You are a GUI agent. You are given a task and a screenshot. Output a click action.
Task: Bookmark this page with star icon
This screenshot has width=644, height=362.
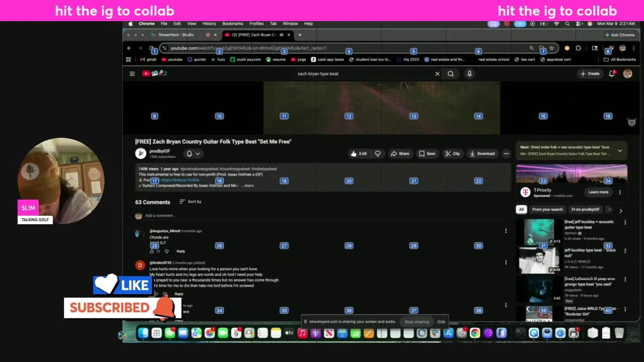pyautogui.click(x=552, y=48)
